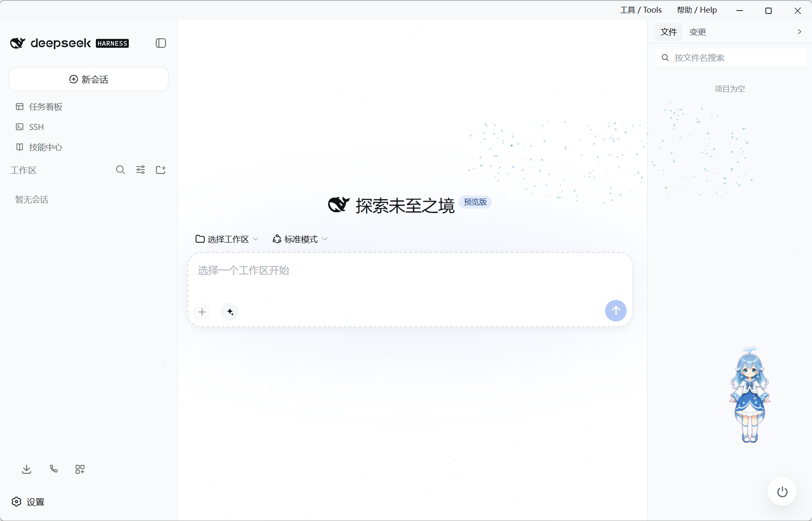The width and height of the screenshot is (812, 521).
Task: Click the sparkle enhance prompt icon
Action: tap(230, 312)
